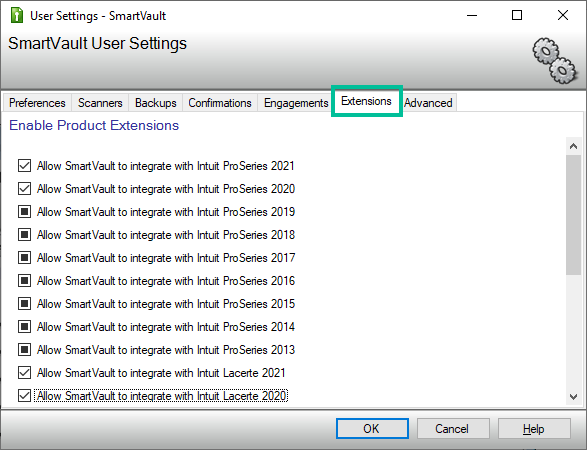The width and height of the screenshot is (587, 450).
Task: Click the 'Allow SmartVault to integrate with Intuit ProSeries 2016' label
Action: [166, 281]
